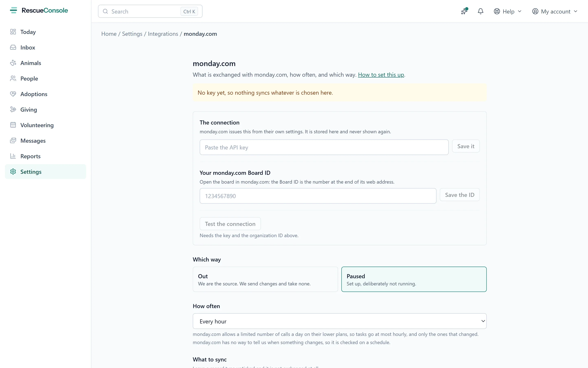The width and height of the screenshot is (588, 368).
Task: Click Test the connection button
Action: coord(230,224)
